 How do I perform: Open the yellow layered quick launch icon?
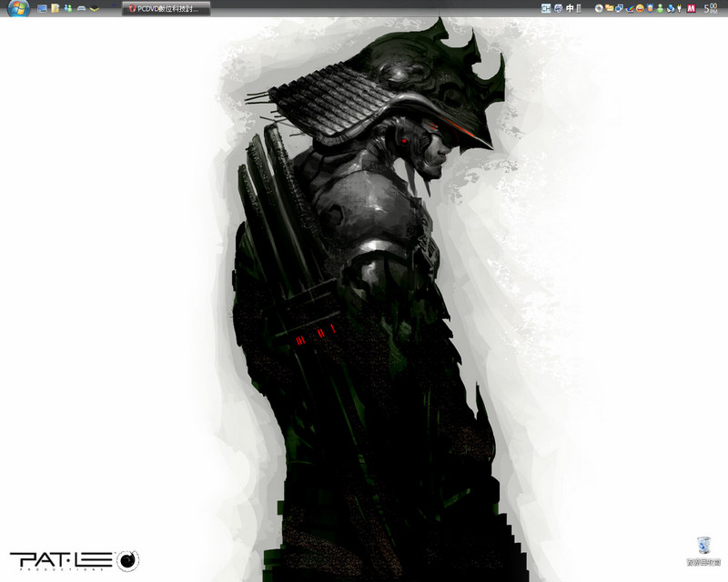[x=94, y=8]
